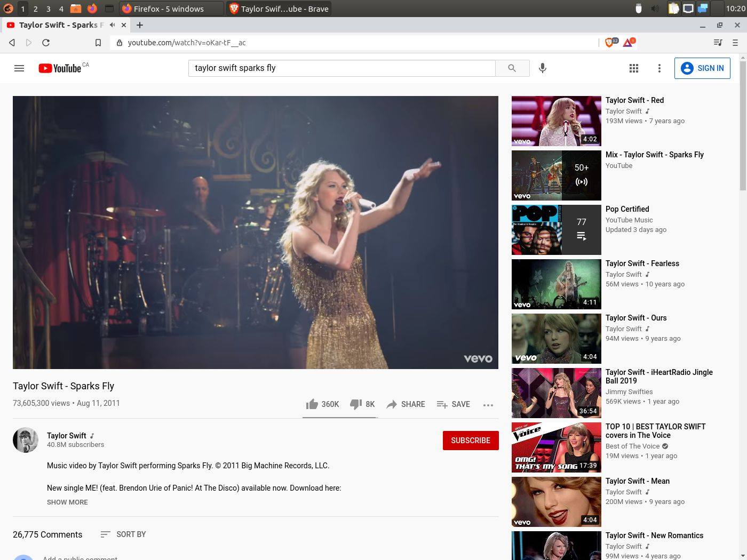
Task: Open Taylor Swift channel avatar
Action: pyautogui.click(x=26, y=440)
